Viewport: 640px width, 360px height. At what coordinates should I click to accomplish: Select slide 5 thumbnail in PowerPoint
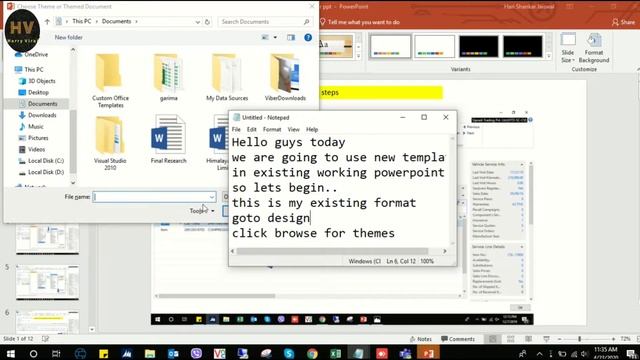pyautogui.click(x=47, y=282)
